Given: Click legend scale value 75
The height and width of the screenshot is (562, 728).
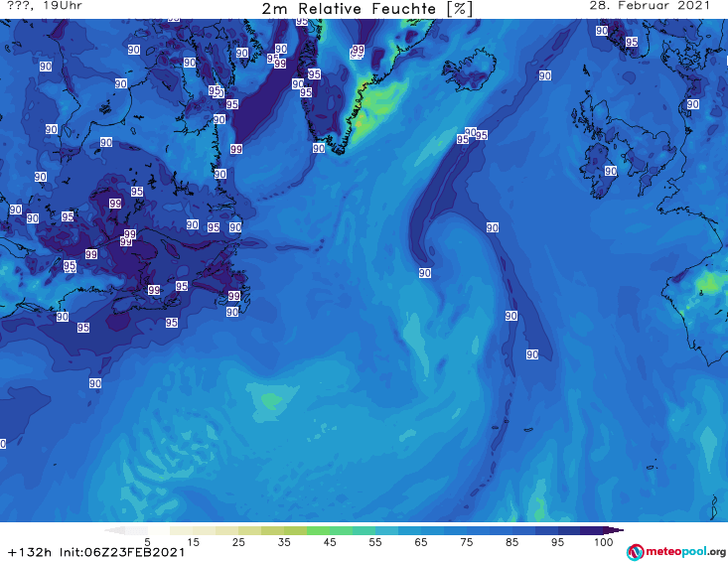Looking at the screenshot, I should [x=466, y=542].
